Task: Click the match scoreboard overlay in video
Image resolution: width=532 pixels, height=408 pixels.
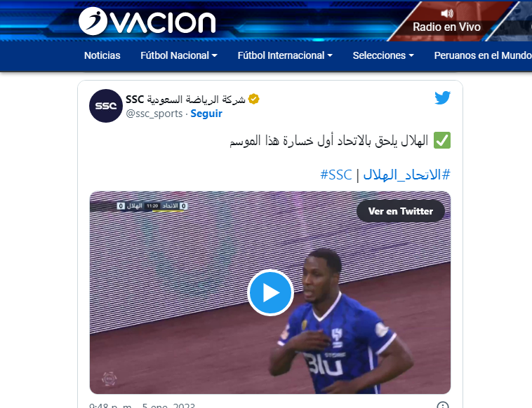Action: [x=152, y=206]
